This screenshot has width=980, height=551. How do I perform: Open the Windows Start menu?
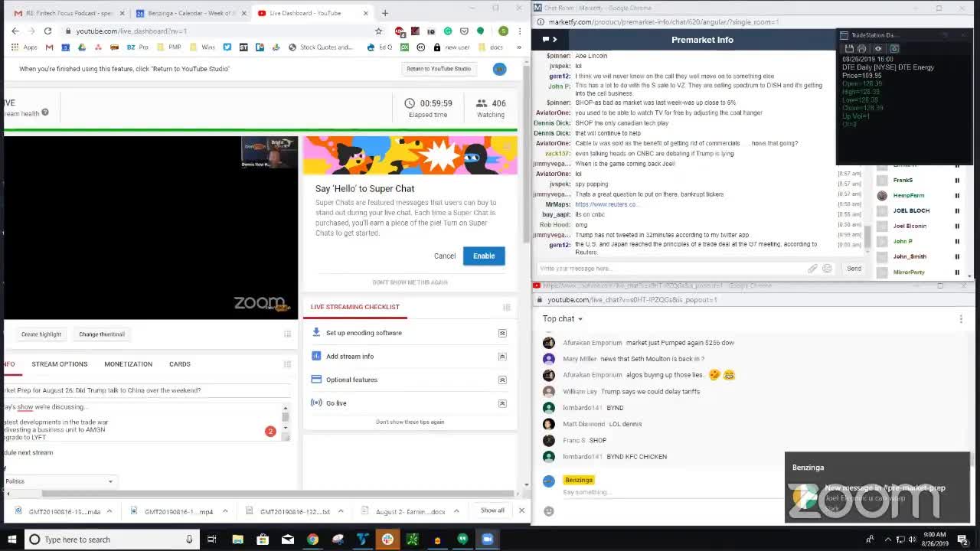tap(11, 540)
